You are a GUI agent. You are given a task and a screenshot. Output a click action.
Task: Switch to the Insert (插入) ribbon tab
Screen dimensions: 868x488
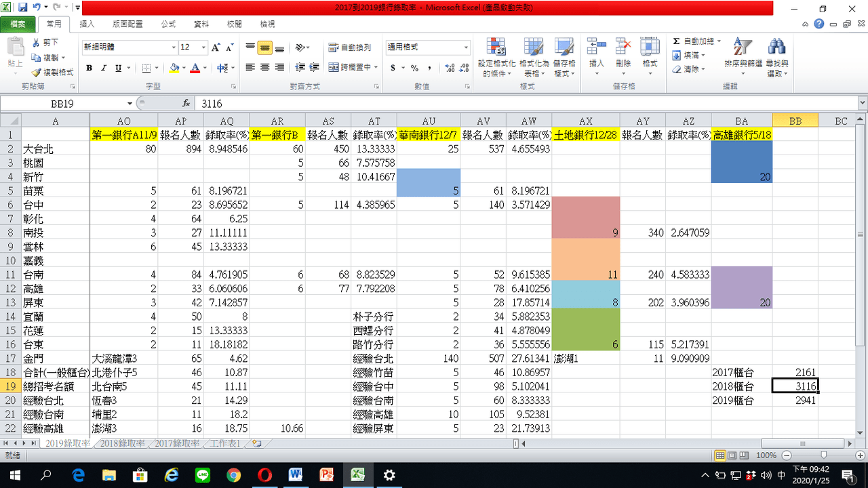(x=87, y=24)
